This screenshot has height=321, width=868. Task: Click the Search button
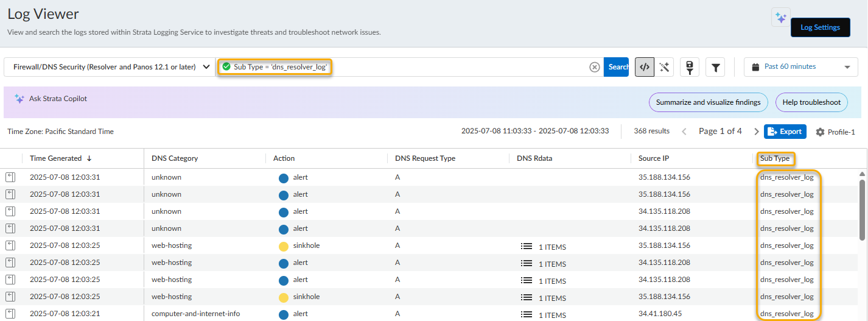[x=617, y=67]
